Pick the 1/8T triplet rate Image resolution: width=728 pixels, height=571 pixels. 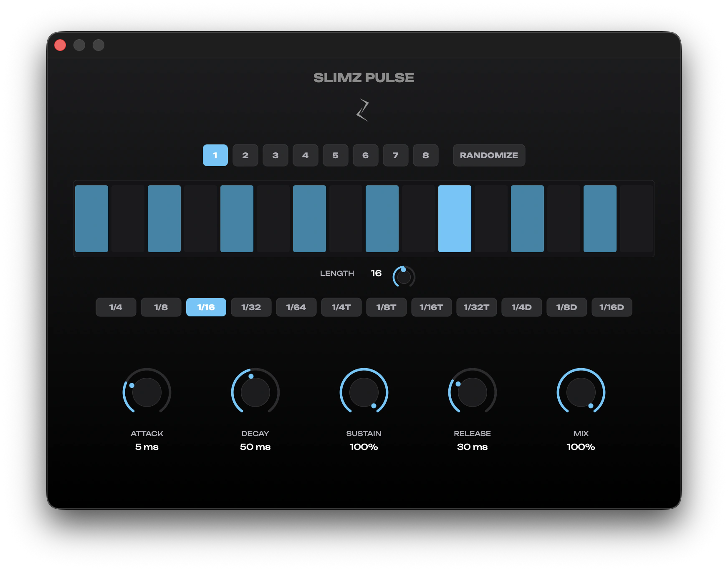click(387, 307)
